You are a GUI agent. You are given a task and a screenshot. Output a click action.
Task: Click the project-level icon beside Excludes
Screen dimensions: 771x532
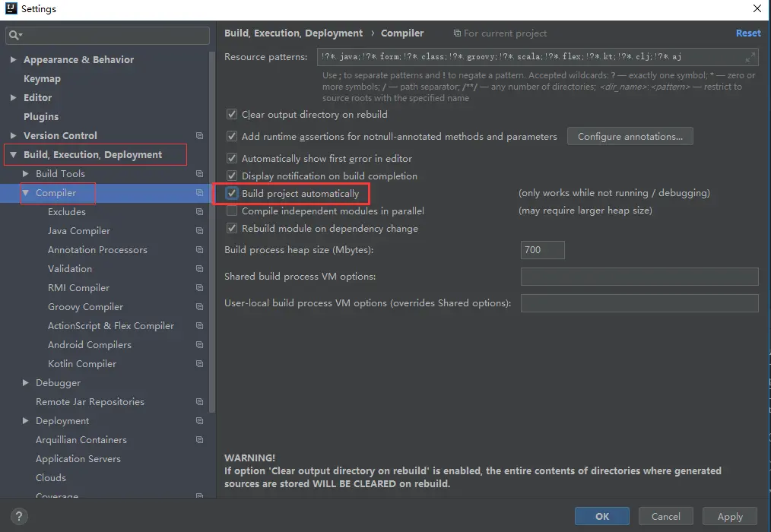pos(200,212)
